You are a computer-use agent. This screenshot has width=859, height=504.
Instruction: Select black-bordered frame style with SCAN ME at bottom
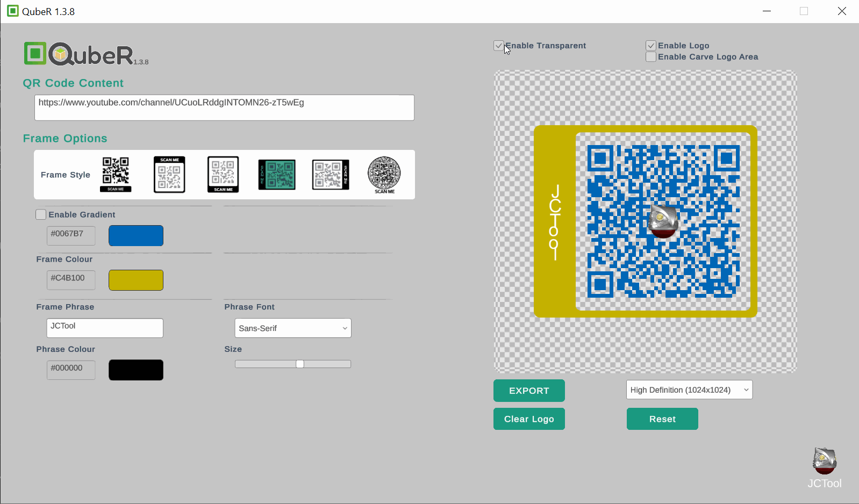223,175
